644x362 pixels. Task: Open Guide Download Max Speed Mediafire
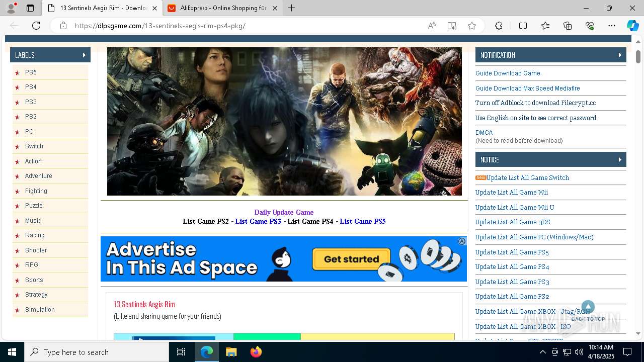coord(528,88)
